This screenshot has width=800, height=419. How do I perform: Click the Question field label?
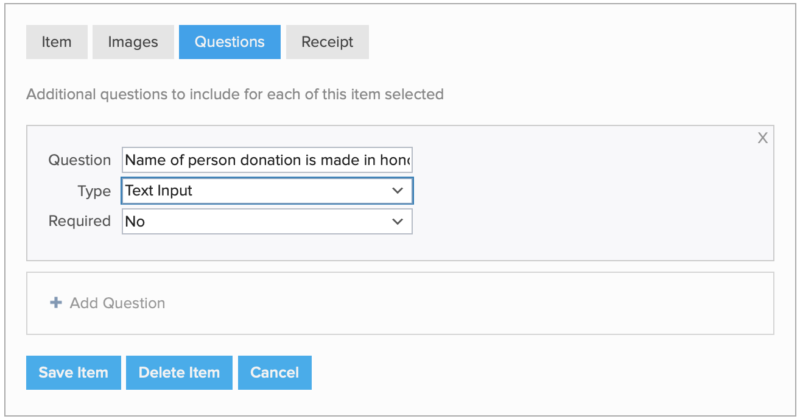click(x=79, y=160)
